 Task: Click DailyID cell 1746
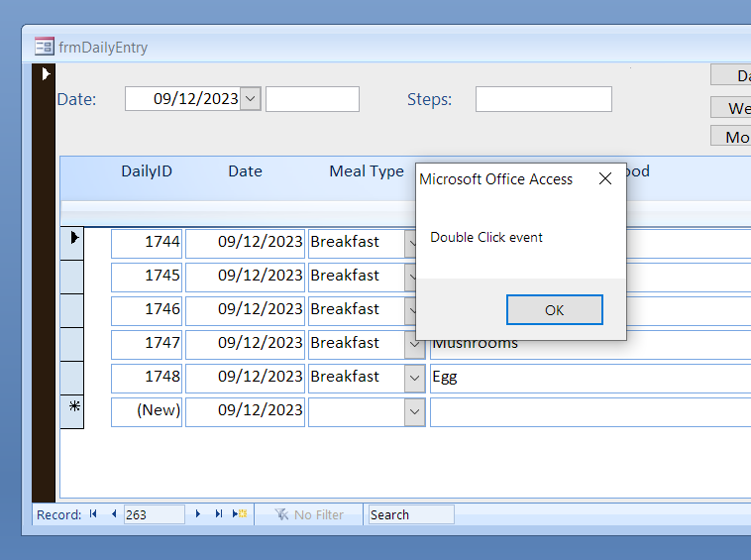(147, 311)
